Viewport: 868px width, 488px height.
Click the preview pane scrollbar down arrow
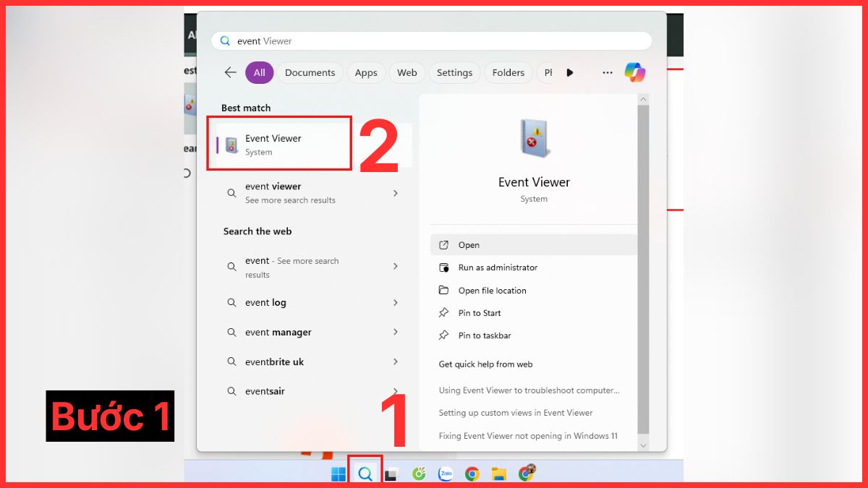coord(643,446)
